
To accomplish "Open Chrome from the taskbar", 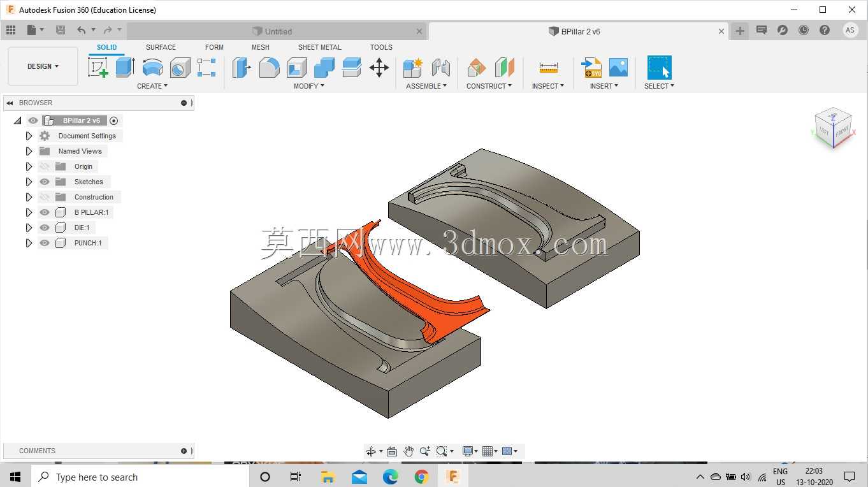I will 421,477.
